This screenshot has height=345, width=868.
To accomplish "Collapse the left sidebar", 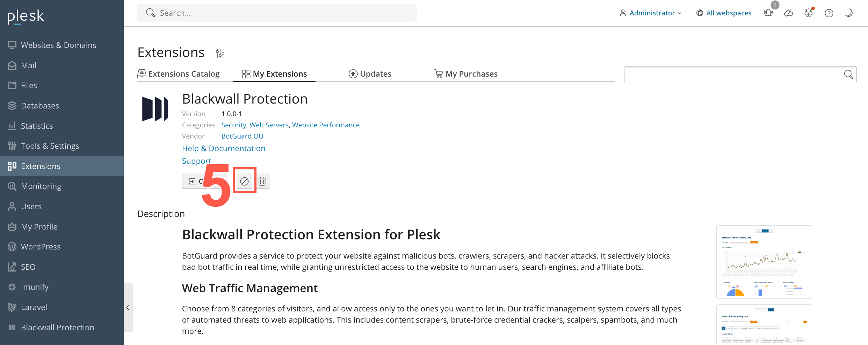I will pos(128,308).
